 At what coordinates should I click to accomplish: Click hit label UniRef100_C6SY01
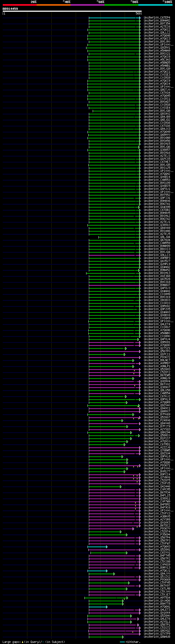(x=157, y=553)
